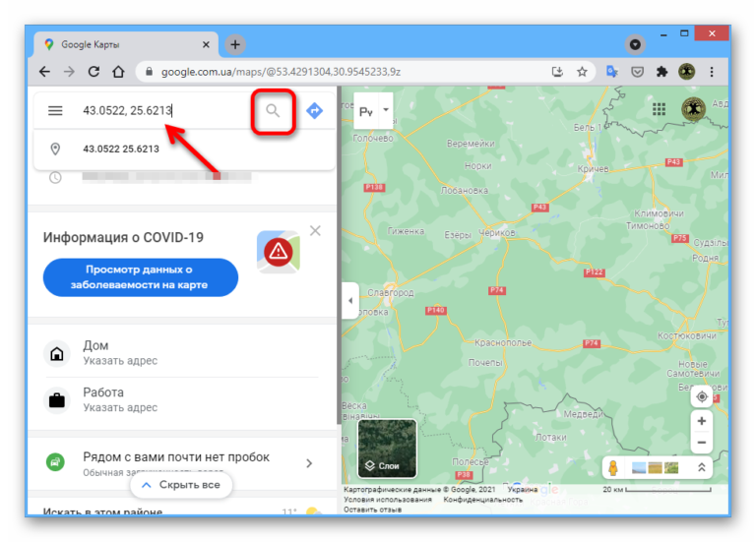Expand the traffic info chevron

[309, 463]
